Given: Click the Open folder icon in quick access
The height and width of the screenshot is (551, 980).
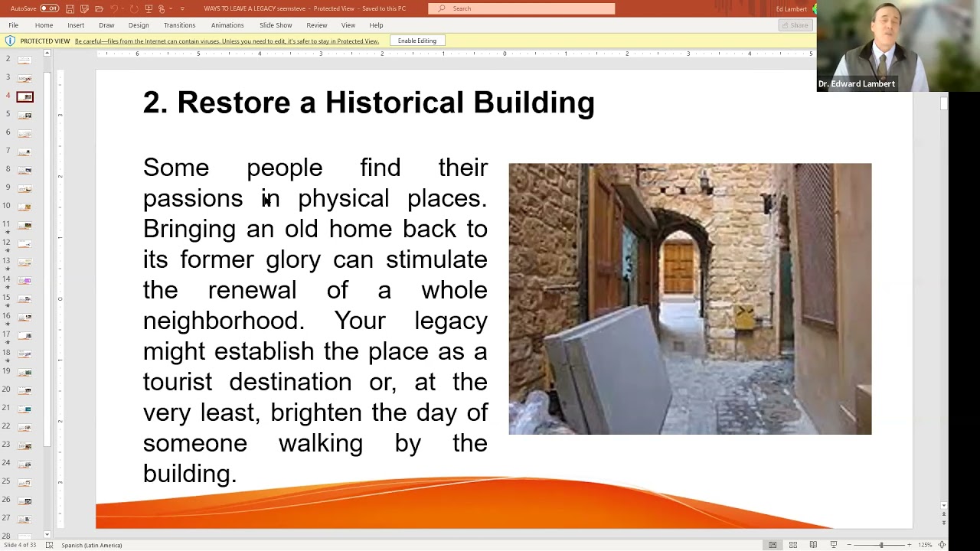Looking at the screenshot, I should coord(98,8).
